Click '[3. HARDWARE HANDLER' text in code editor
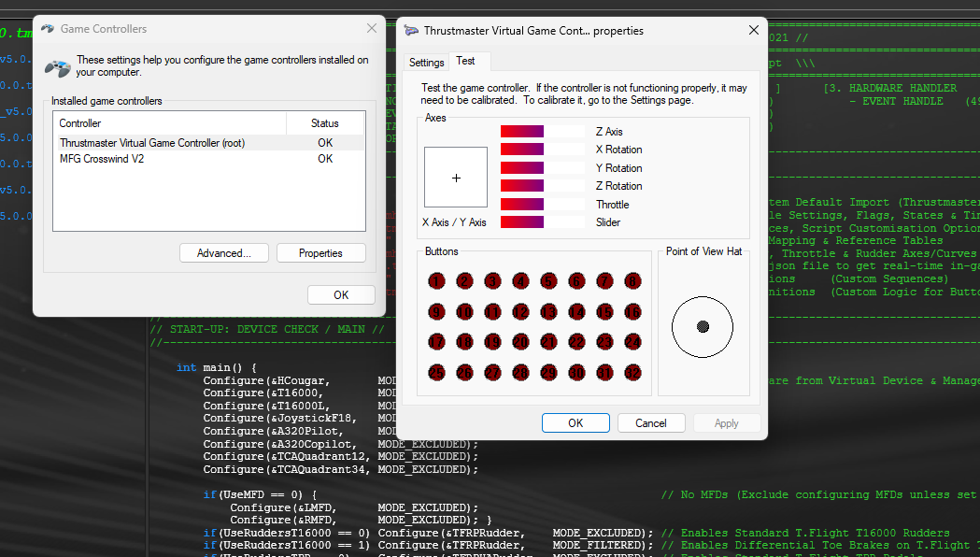Viewport: 980px width, 557px height. pyautogui.click(x=890, y=88)
